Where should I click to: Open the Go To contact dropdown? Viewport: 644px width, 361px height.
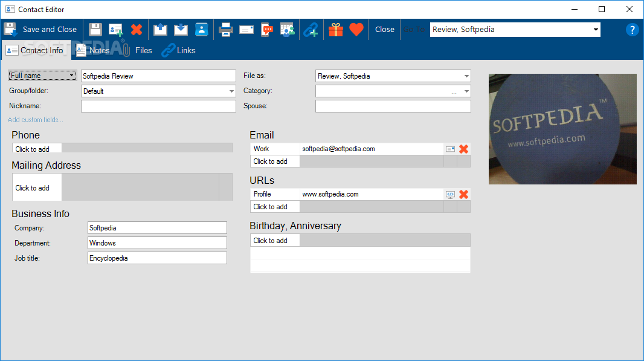(595, 30)
